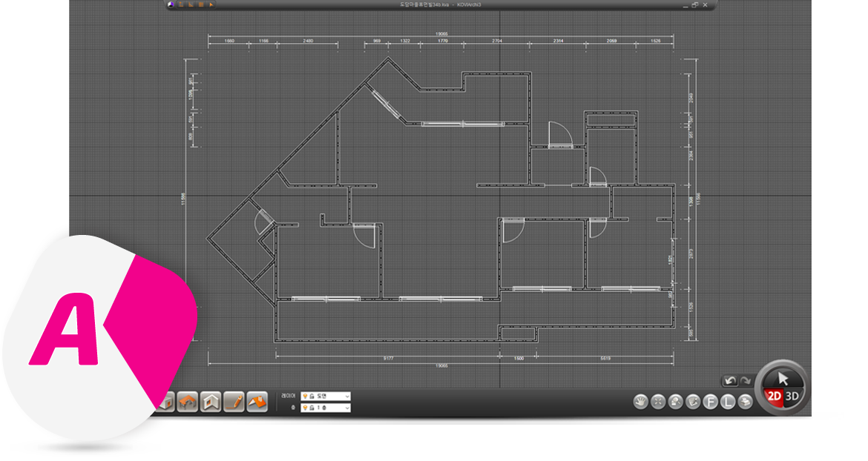Select the pencil drawing tool
The height and width of the screenshot is (461, 868).
pos(234,401)
